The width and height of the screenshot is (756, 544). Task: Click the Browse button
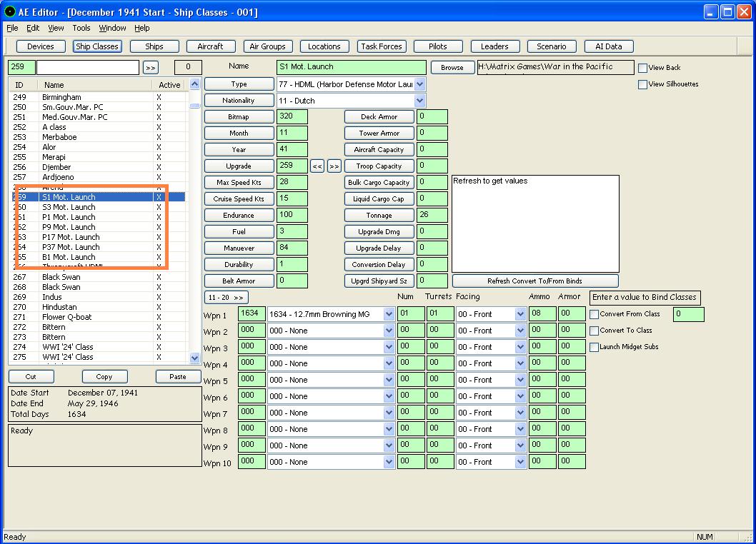(x=452, y=67)
